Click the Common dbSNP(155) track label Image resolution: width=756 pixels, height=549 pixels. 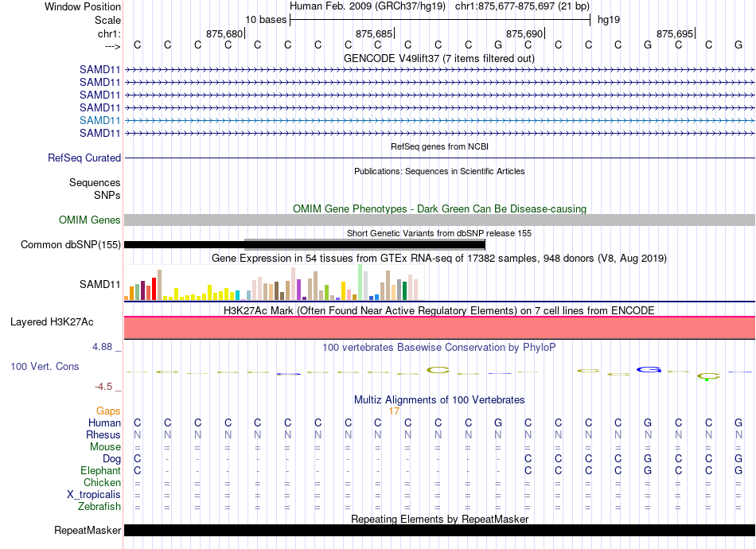coord(70,245)
